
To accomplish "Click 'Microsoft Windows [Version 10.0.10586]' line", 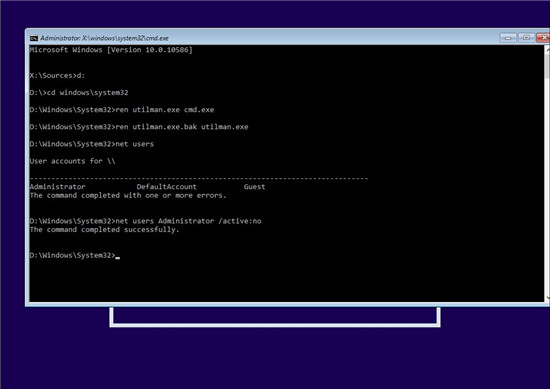I will click(x=111, y=50).
